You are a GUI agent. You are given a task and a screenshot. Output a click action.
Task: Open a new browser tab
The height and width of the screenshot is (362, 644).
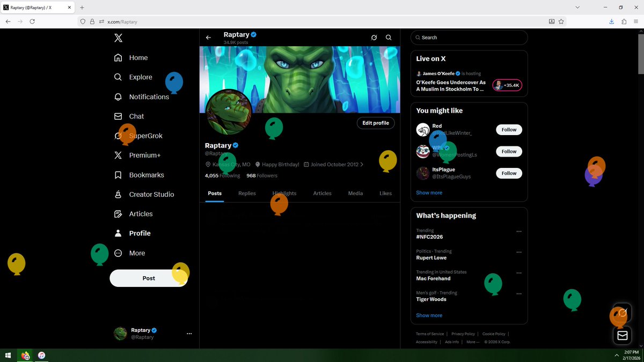coord(82,8)
